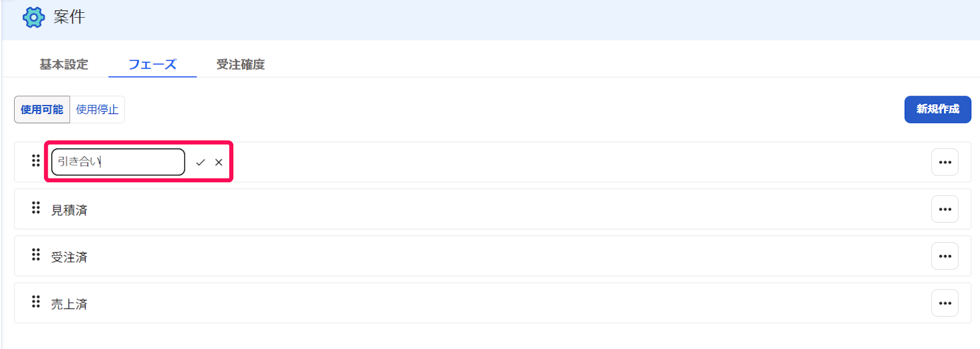Open the 受注確度 tab
This screenshot has width=980, height=349.
[241, 64]
